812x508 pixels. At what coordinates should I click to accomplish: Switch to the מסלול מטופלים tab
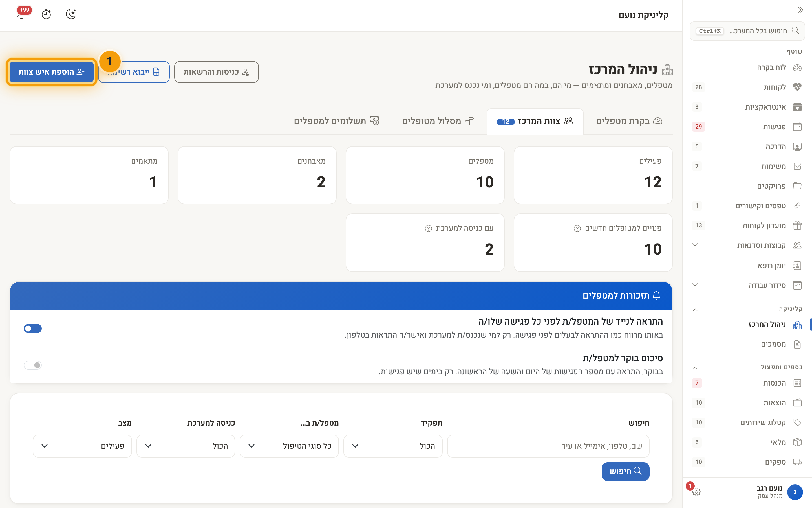438,121
